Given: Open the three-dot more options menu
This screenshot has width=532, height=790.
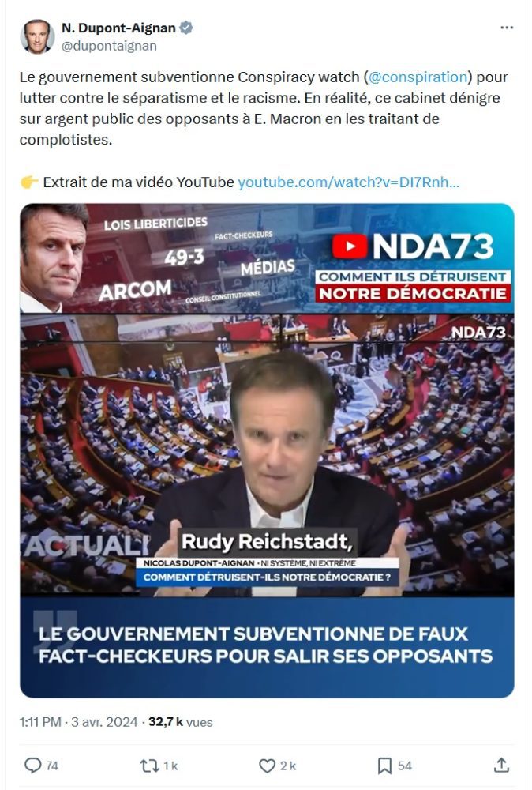Looking at the screenshot, I should [506, 27].
